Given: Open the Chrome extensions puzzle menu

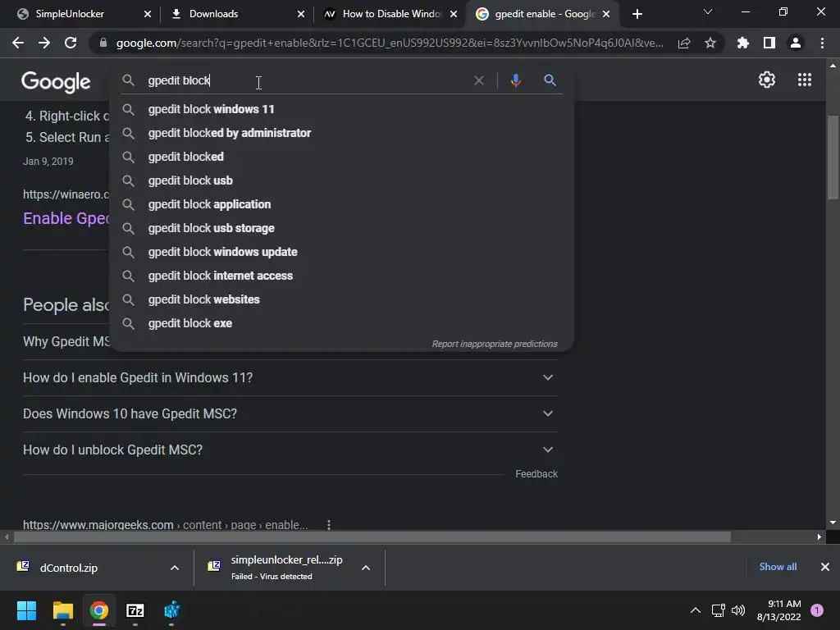Looking at the screenshot, I should pyautogui.click(x=742, y=43).
